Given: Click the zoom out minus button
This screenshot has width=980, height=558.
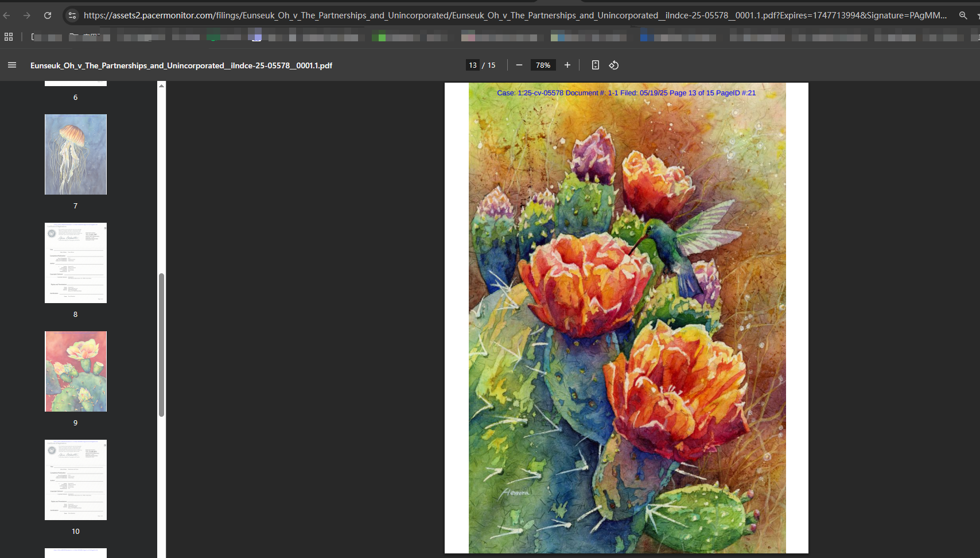Looking at the screenshot, I should (519, 65).
